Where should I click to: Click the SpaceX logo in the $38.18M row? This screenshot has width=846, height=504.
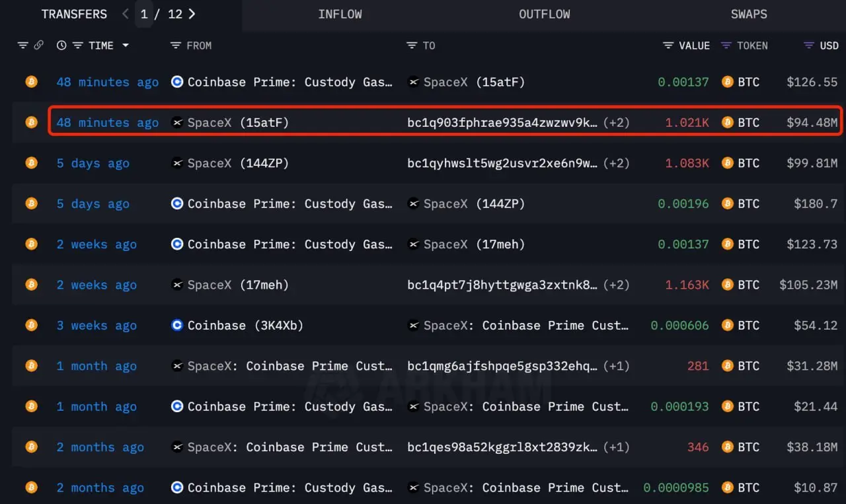tap(177, 447)
